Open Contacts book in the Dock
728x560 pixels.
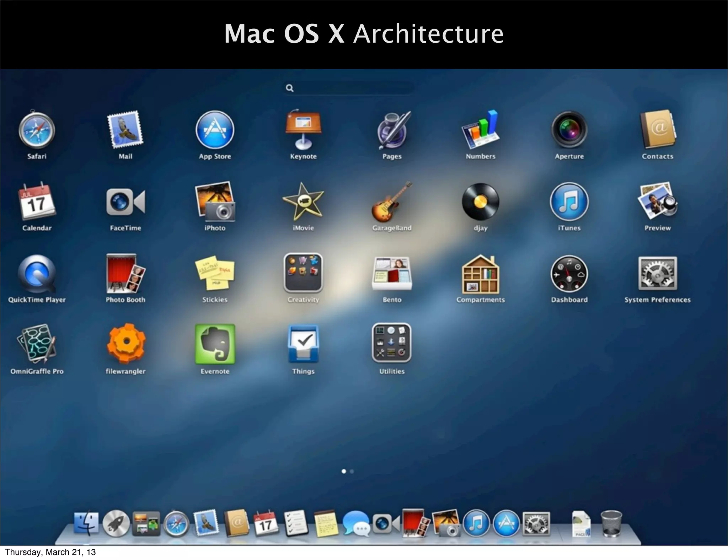pyautogui.click(x=236, y=523)
